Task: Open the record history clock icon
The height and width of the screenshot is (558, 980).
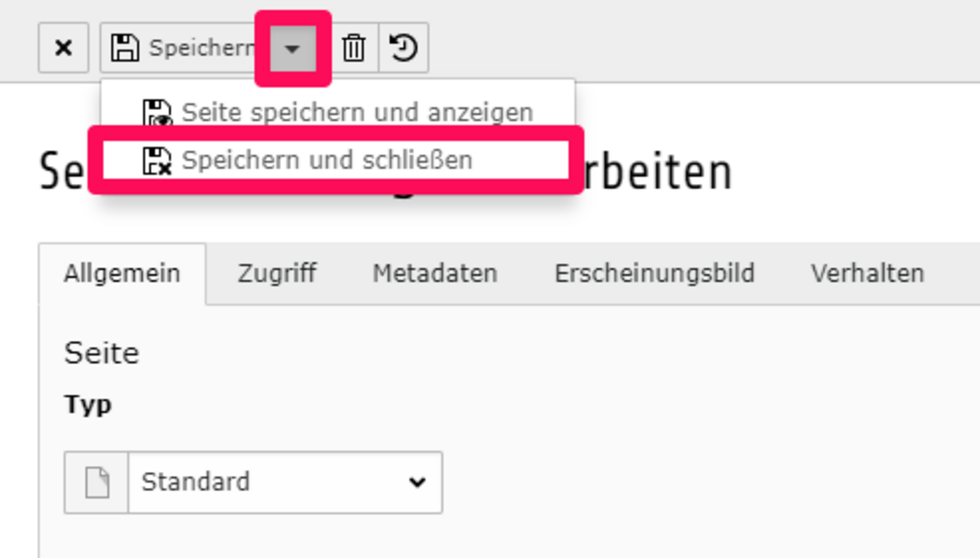Action: click(403, 48)
